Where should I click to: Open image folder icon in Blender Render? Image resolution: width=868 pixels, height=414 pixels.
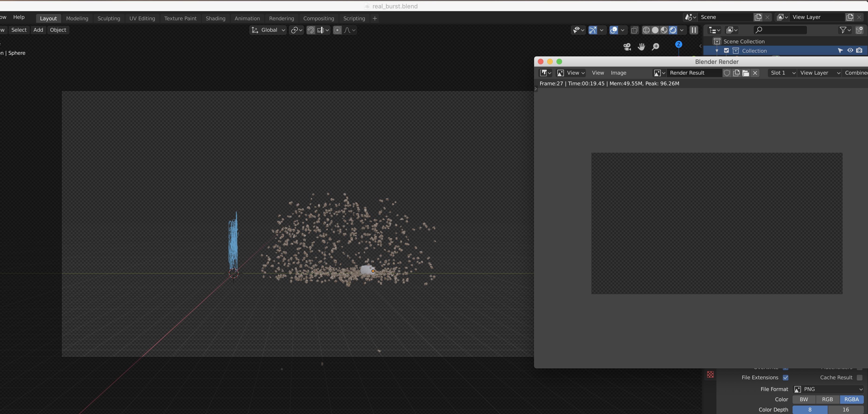click(746, 73)
